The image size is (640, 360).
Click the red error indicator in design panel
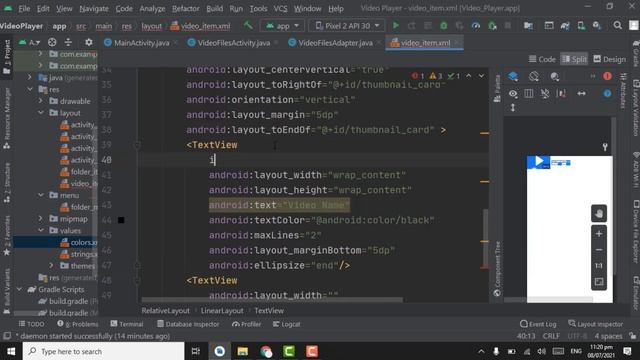click(x=607, y=76)
